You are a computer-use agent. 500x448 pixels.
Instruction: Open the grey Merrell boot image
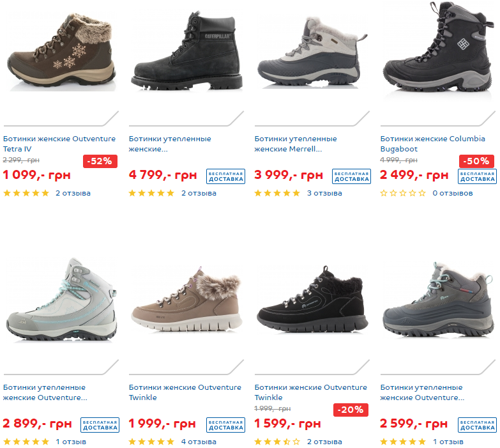tap(312, 51)
